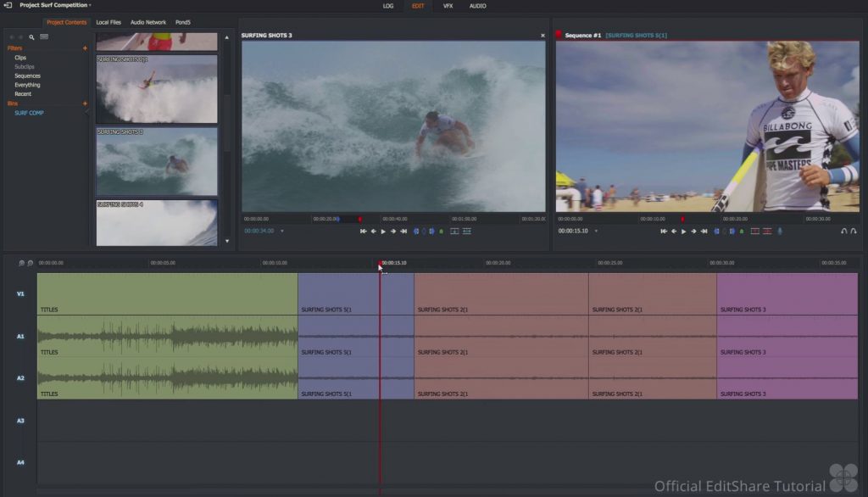Add a new filter with the plus icon

(x=85, y=48)
